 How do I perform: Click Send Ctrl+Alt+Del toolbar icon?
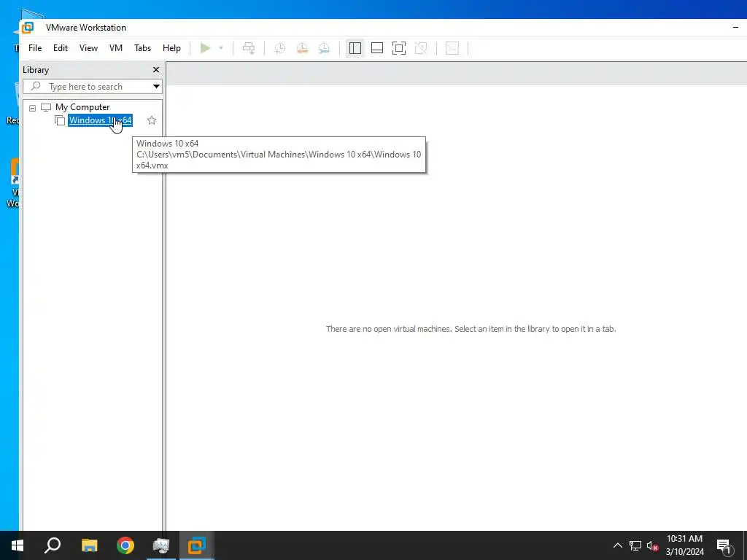(x=249, y=48)
